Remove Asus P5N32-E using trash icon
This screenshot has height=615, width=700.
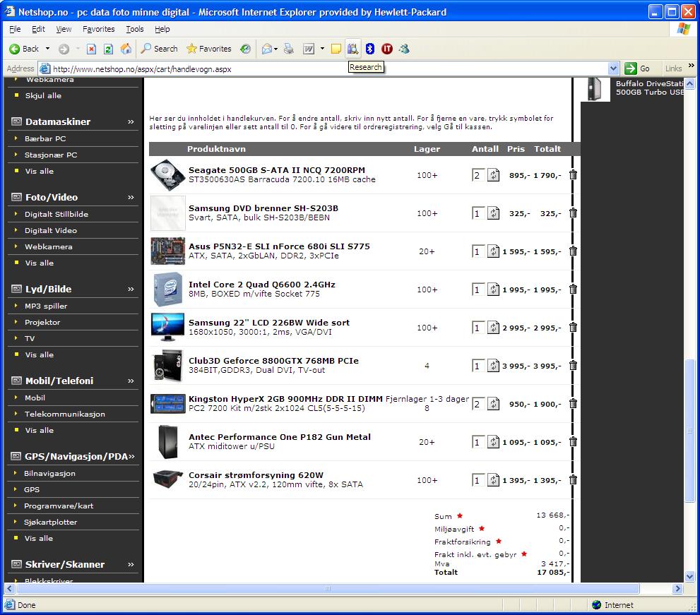[574, 251]
